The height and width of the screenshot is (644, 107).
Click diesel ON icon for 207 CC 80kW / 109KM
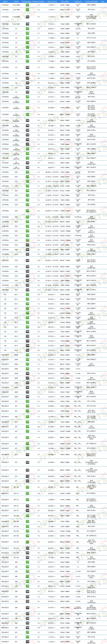click(27, 506)
